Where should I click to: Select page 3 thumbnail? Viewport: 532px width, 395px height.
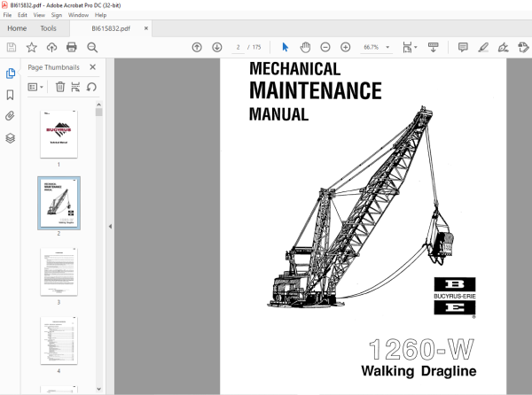click(x=59, y=272)
